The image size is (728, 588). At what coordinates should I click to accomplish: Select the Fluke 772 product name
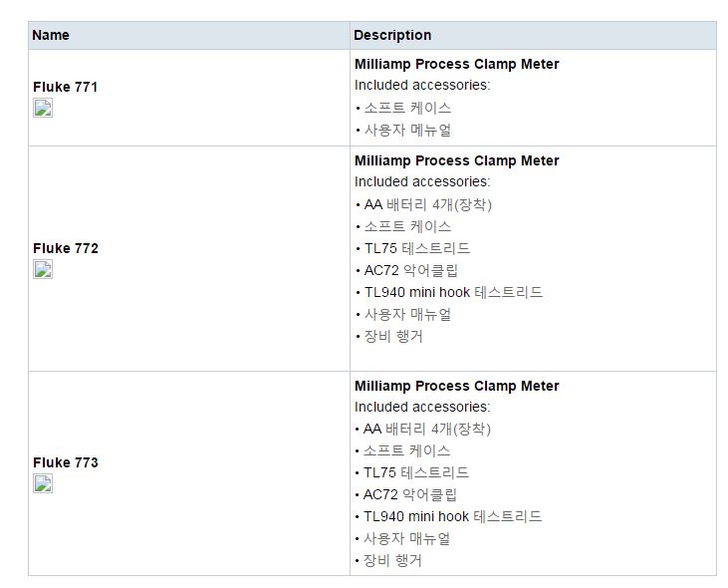66,248
